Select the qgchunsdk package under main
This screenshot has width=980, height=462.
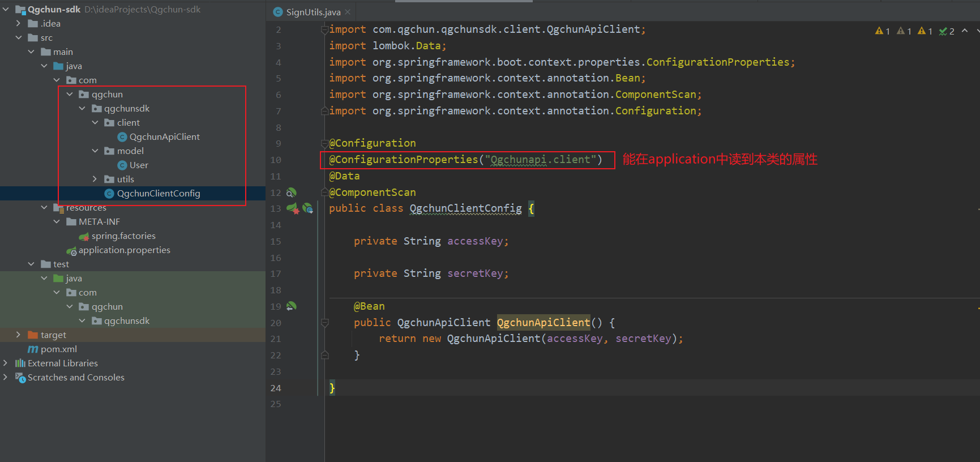tap(127, 109)
